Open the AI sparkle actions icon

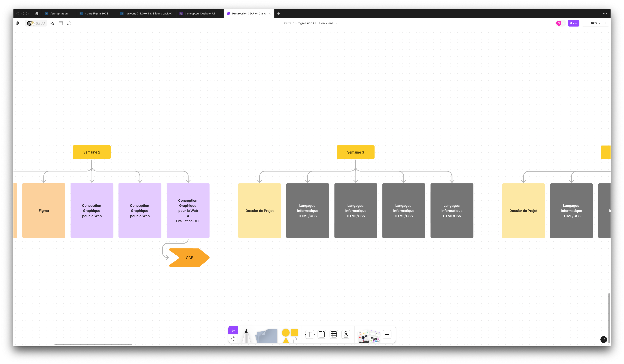tap(52, 23)
